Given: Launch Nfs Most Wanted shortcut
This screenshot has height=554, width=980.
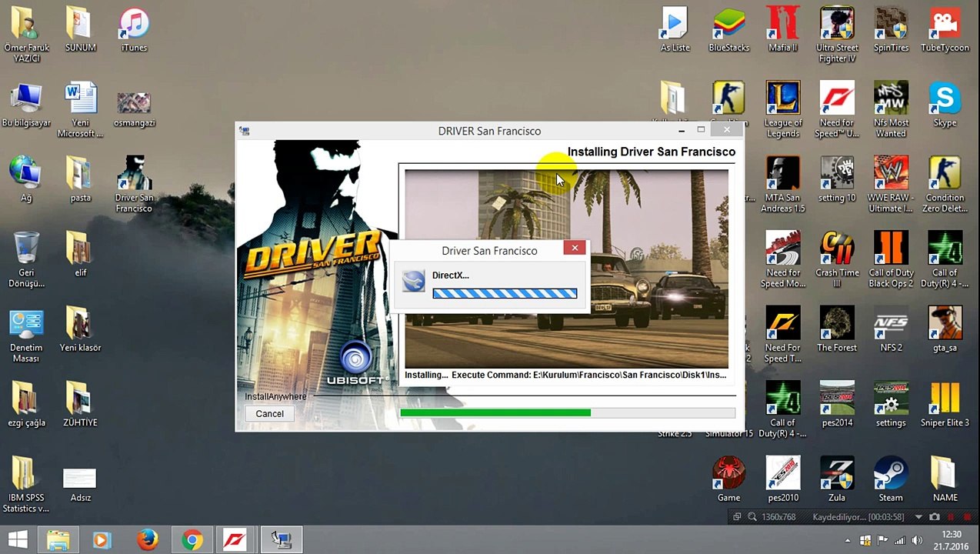Looking at the screenshot, I should tap(891, 110).
